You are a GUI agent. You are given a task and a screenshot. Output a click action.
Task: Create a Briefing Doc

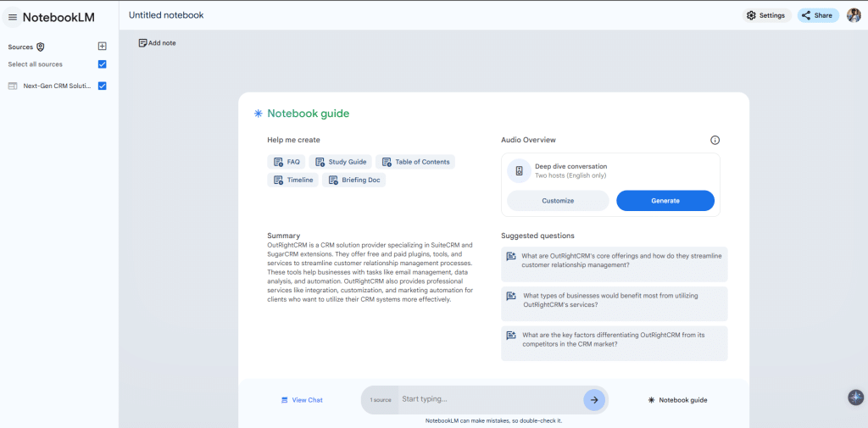(x=353, y=180)
